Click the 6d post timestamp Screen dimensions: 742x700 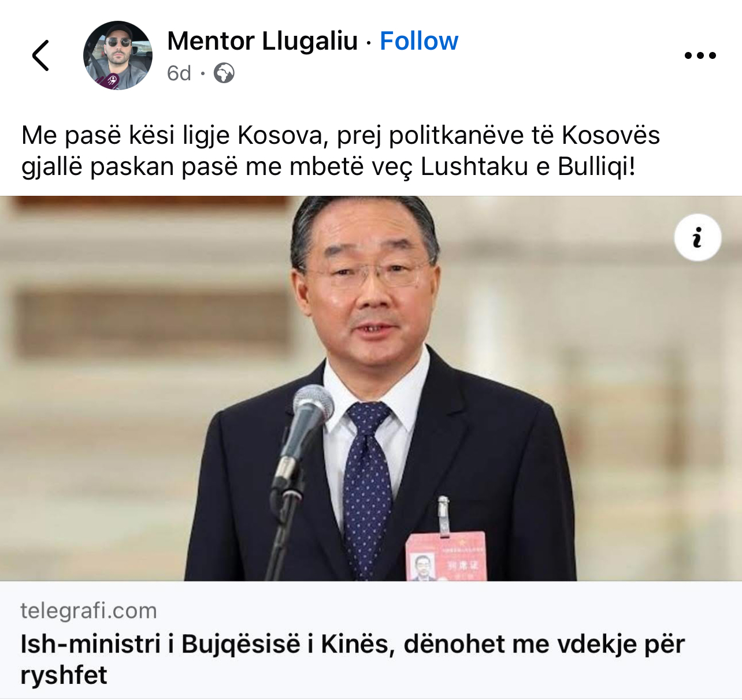point(179,73)
